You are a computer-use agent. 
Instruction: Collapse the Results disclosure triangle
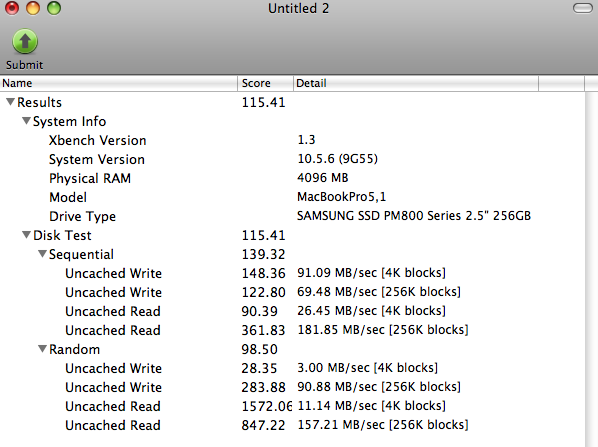pos(11,102)
